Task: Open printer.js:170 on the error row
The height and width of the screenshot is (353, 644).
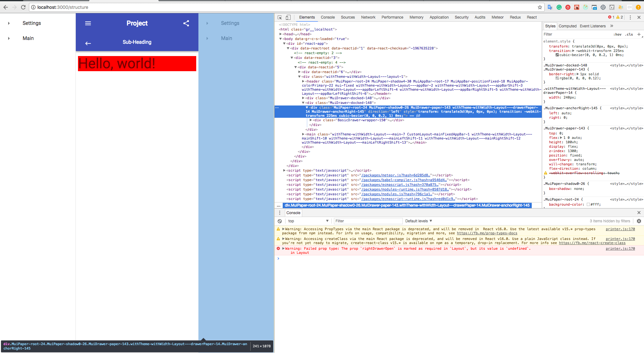Action: pos(620,249)
